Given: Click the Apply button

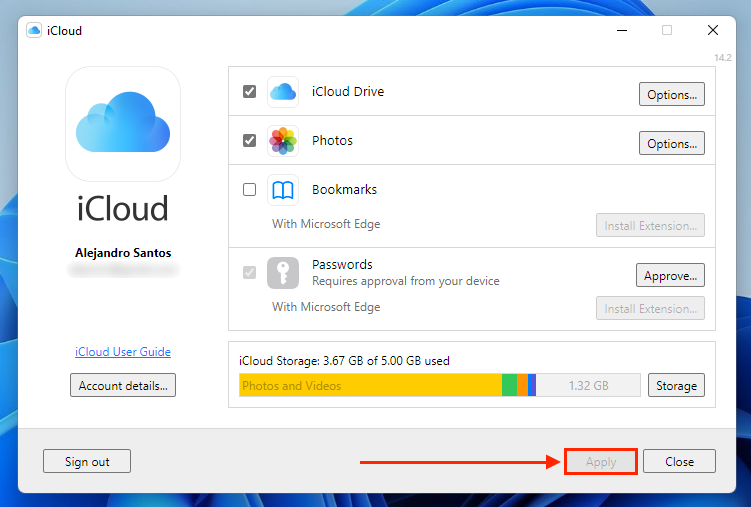Looking at the screenshot, I should pyautogui.click(x=601, y=462).
